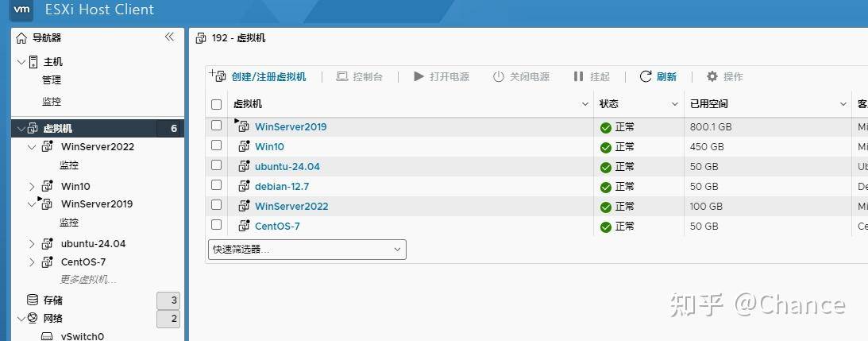Click the 刷新 refresh button label
This screenshot has height=341, width=868.
[666, 77]
